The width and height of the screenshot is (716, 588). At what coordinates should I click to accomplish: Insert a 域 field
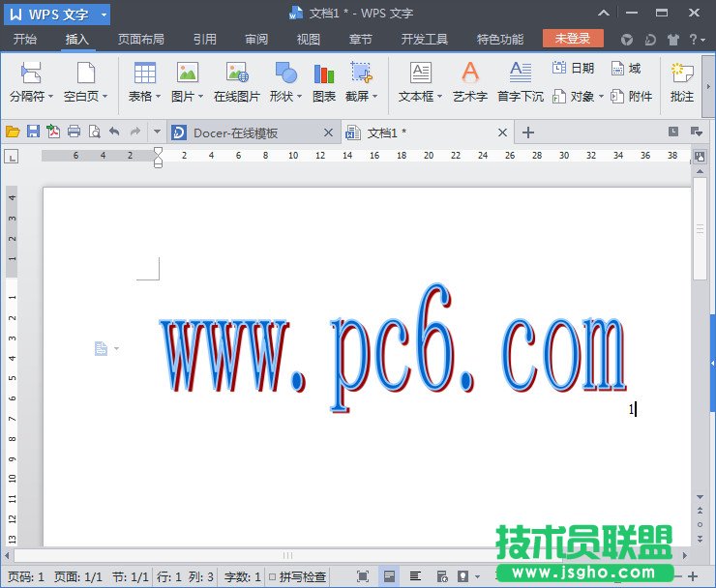[x=626, y=69]
